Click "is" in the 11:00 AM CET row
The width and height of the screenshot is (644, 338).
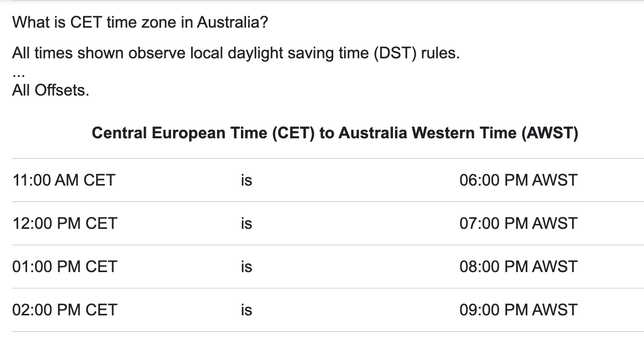[x=246, y=180]
